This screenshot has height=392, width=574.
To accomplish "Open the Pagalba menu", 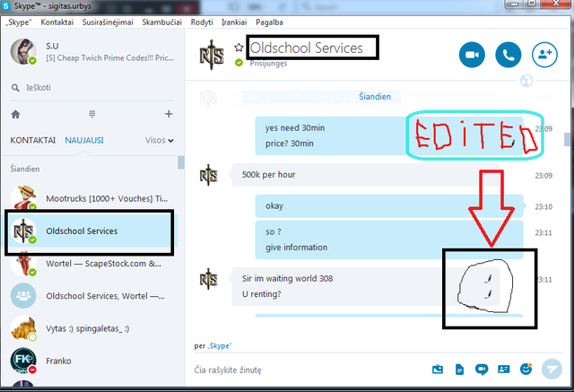I will coord(269,22).
